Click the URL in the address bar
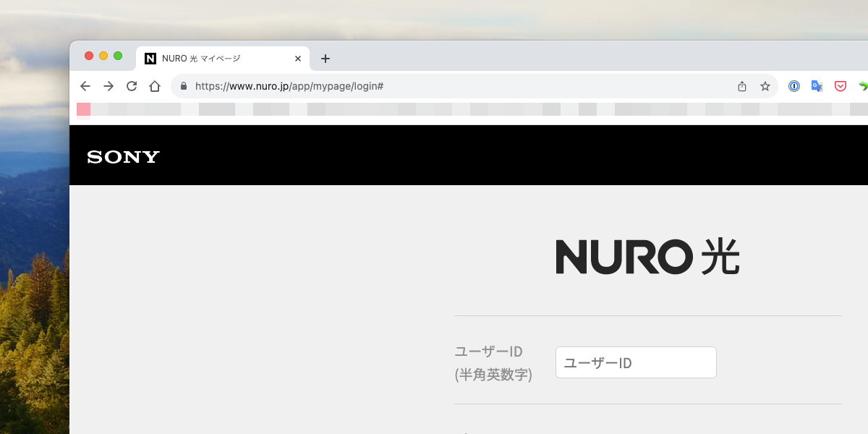The height and width of the screenshot is (434, 868). [x=289, y=85]
